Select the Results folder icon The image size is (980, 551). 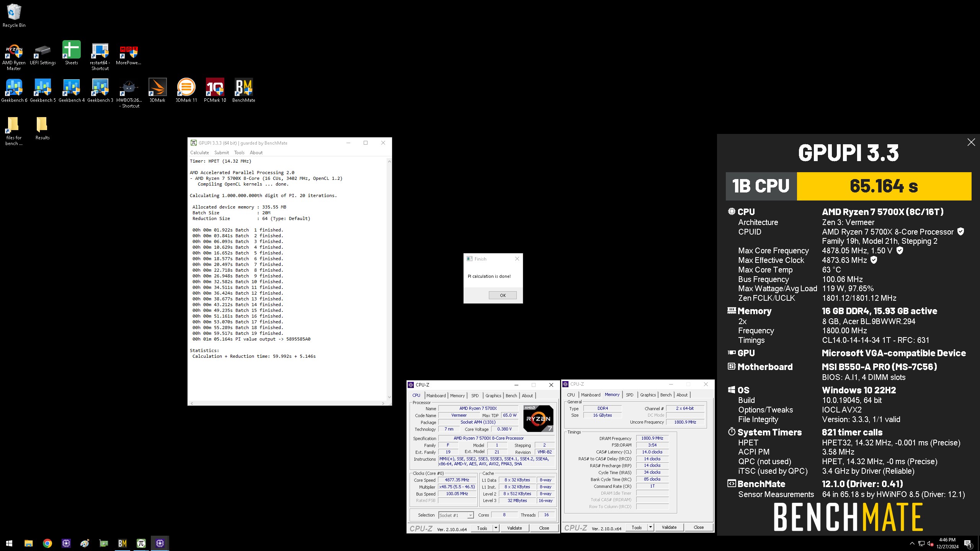(42, 129)
